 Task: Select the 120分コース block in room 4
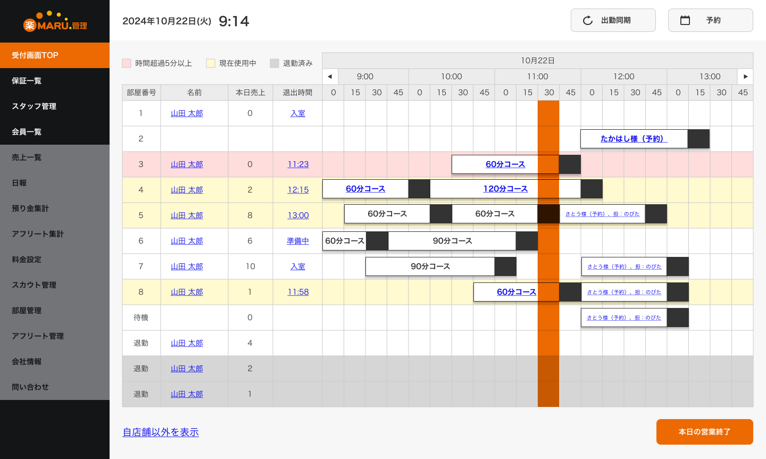tap(505, 189)
